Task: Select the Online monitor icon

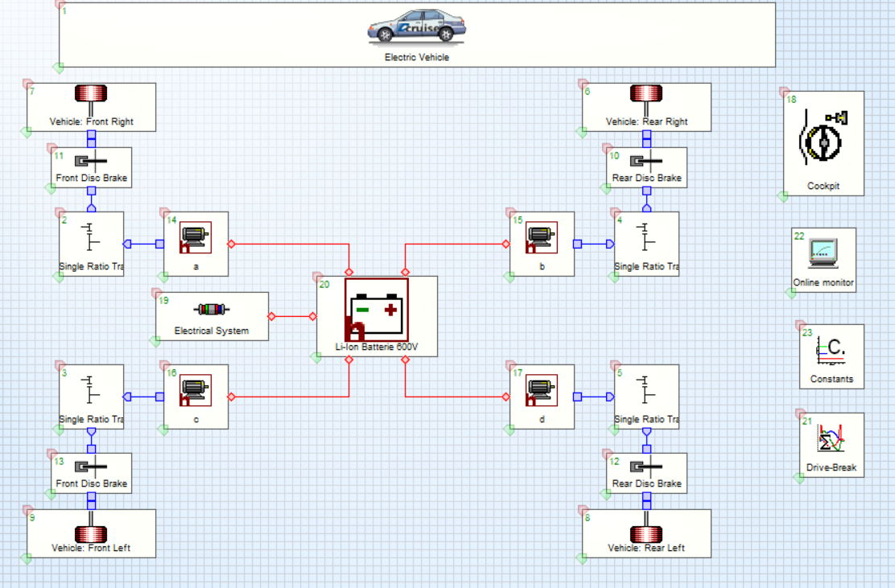Action: pos(823,253)
